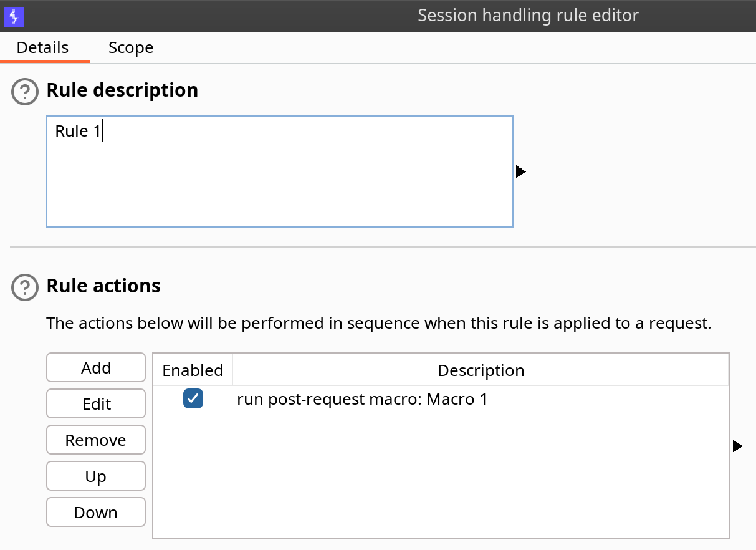
Task: Disable the Macro 1 action checkbox
Action: [193, 399]
